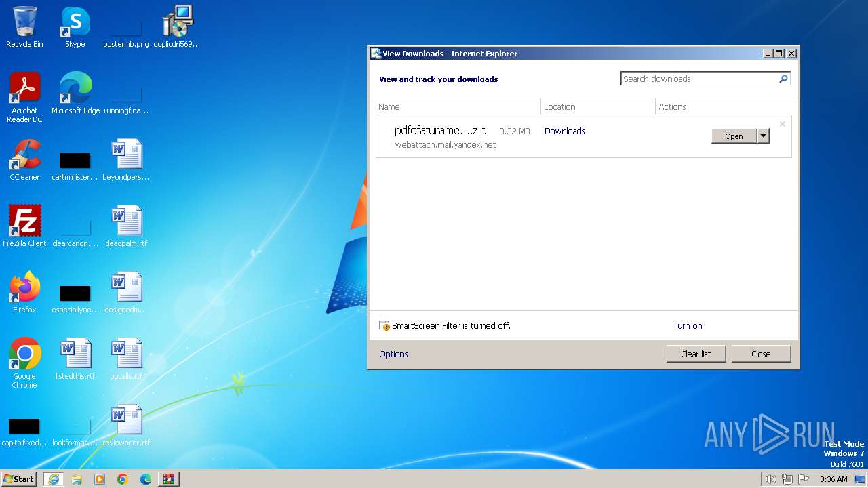Click the volume tray icon
Image resolution: width=868 pixels, height=488 pixels.
[x=770, y=479]
